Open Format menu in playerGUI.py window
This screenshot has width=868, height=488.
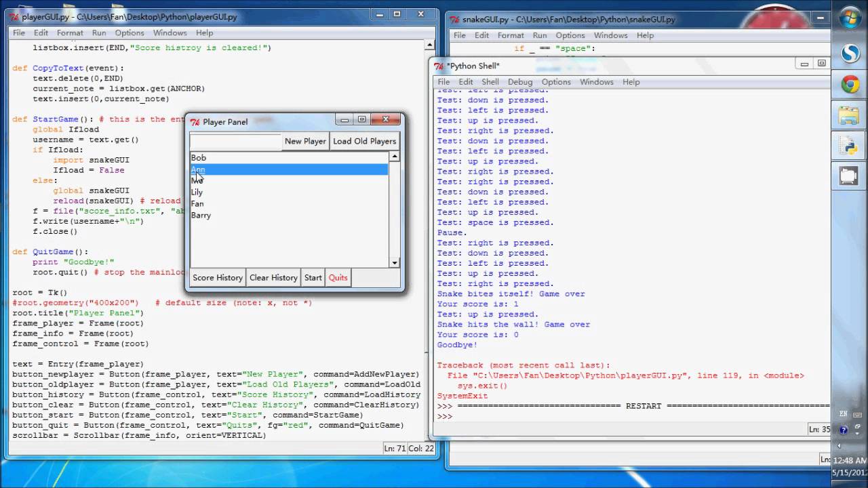tap(70, 33)
